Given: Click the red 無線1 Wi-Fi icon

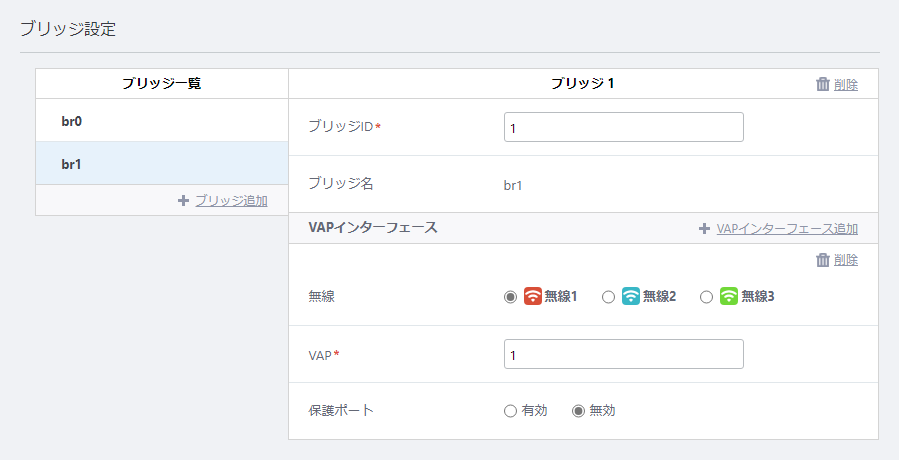Looking at the screenshot, I should coord(533,296).
